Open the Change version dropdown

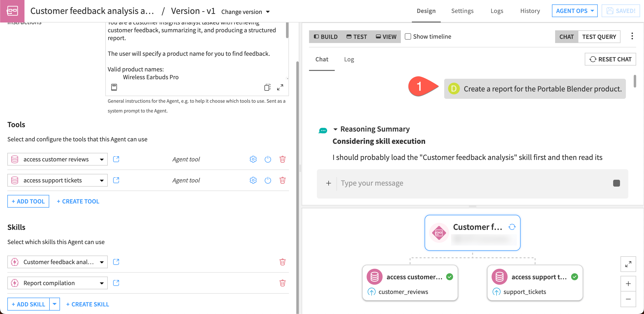coord(245,12)
